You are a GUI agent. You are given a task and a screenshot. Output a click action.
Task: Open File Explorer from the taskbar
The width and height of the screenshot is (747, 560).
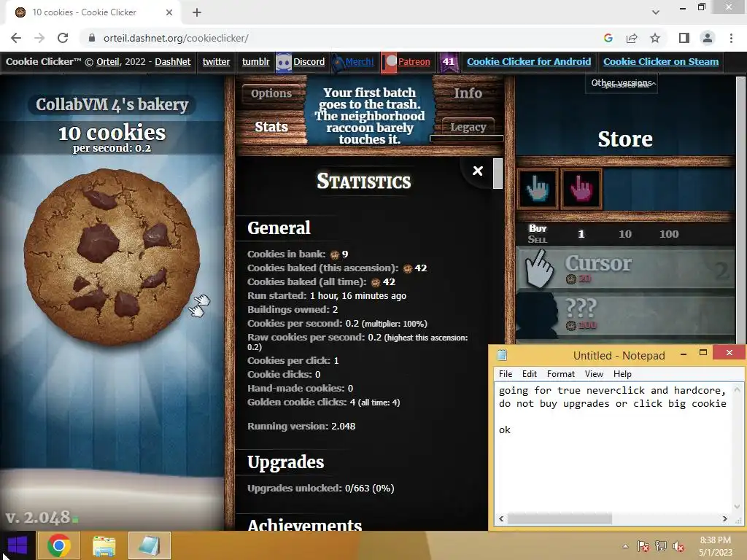point(104,545)
